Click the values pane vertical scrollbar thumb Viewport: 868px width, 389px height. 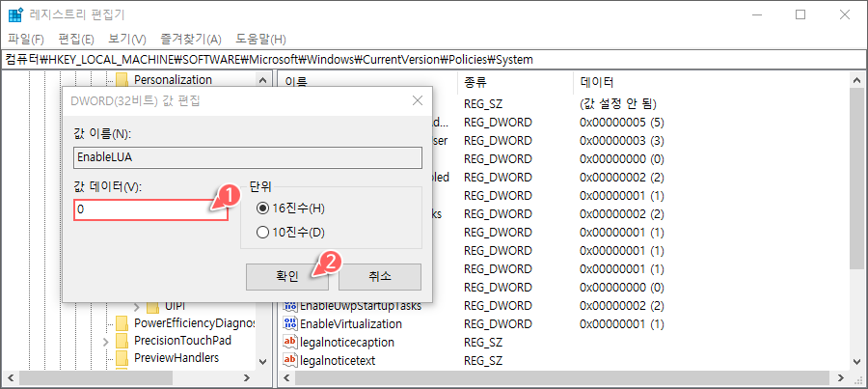(x=857, y=178)
